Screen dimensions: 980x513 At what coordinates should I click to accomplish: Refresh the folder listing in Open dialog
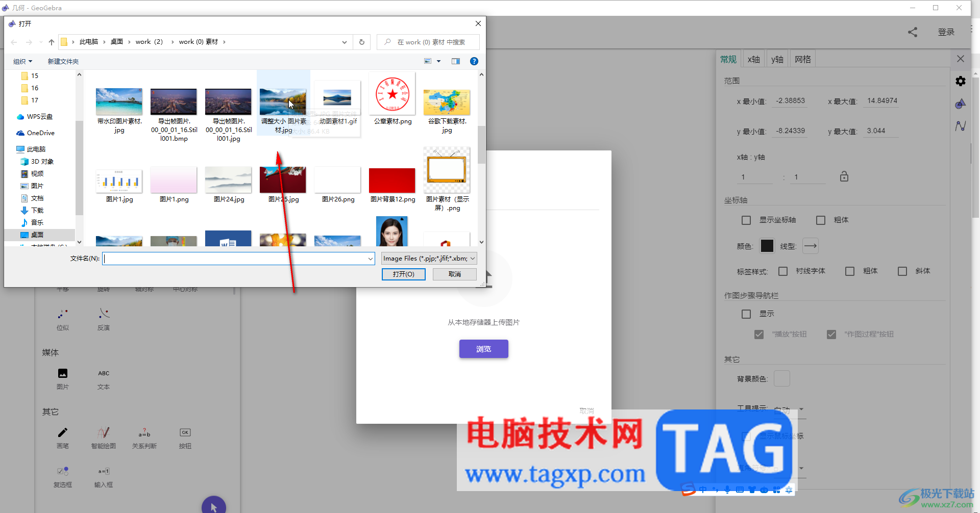(362, 42)
